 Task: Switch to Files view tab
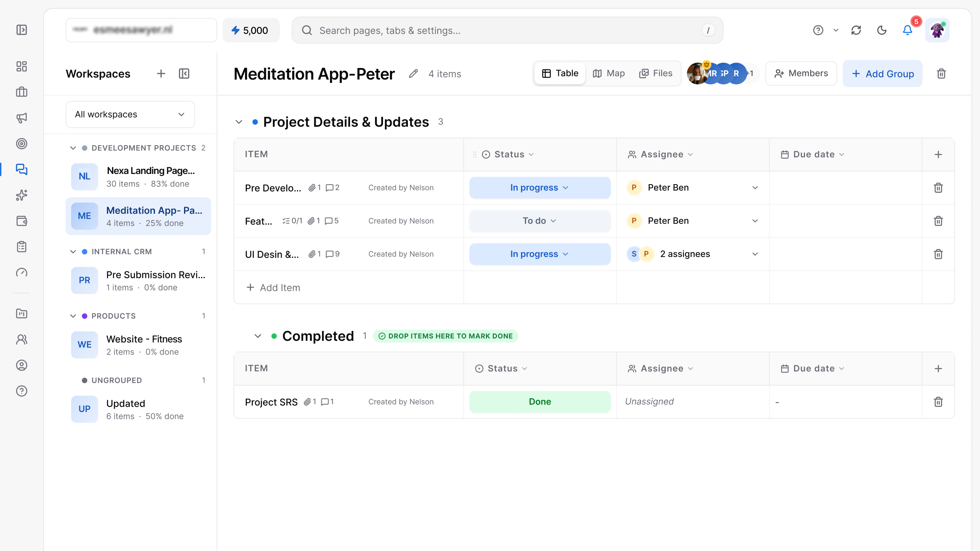click(656, 74)
